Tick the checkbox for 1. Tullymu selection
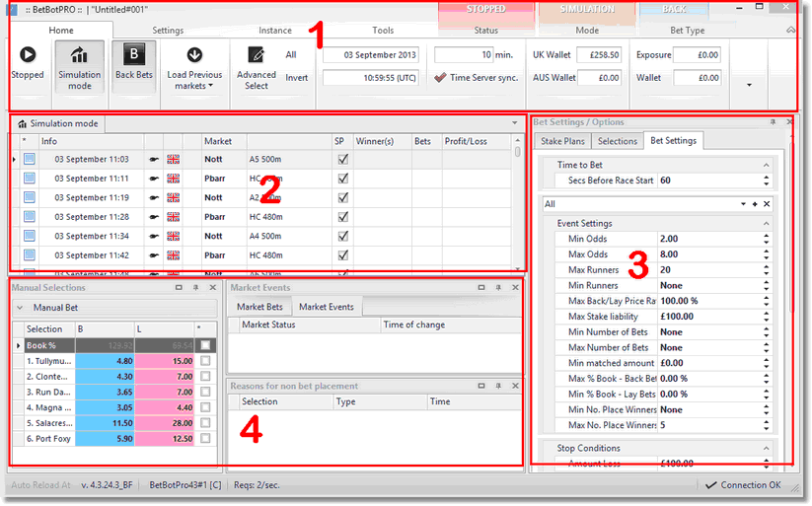 point(205,362)
